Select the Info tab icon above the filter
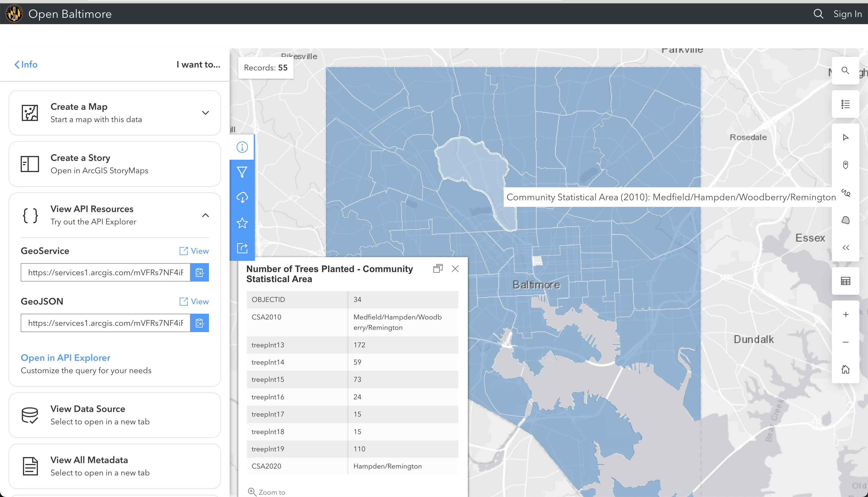Viewport: 868px width, 497px height. (242, 147)
